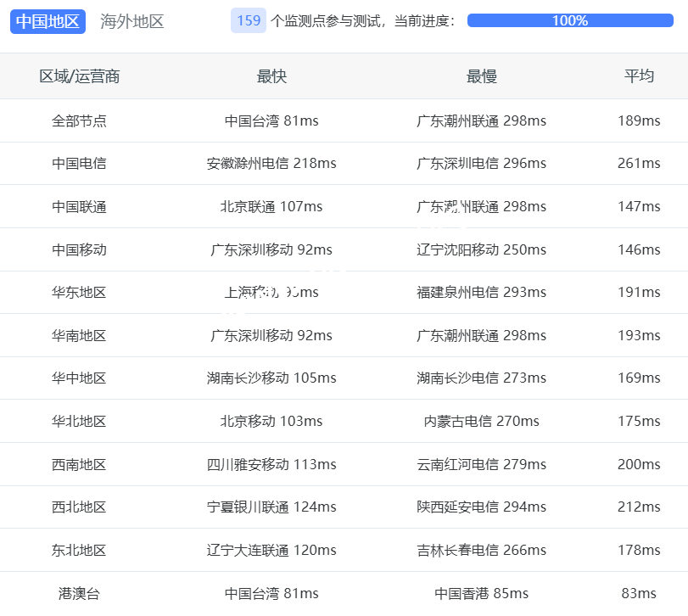This screenshot has height=616, width=688.
Task: Sort by the 最慢 column header
Action: [x=481, y=76]
